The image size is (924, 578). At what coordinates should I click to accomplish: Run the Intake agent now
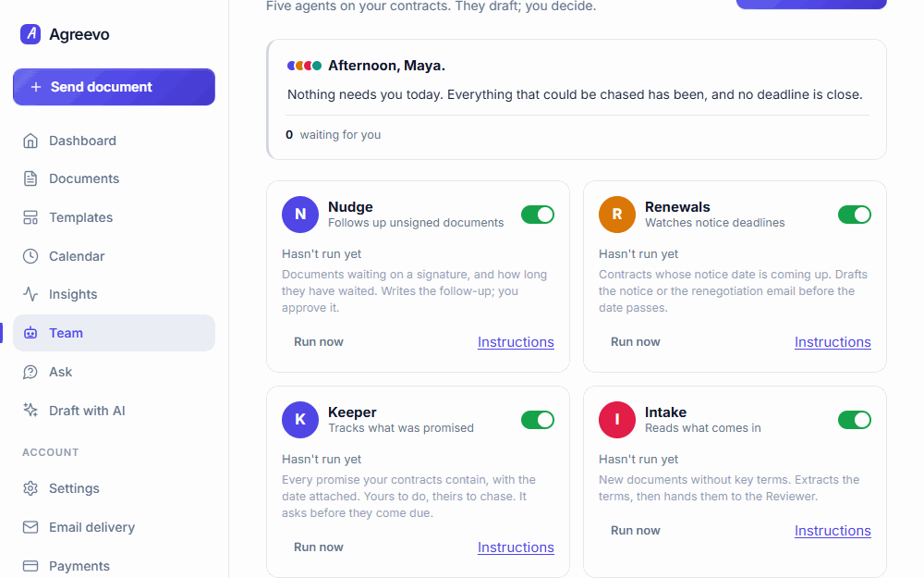point(636,531)
